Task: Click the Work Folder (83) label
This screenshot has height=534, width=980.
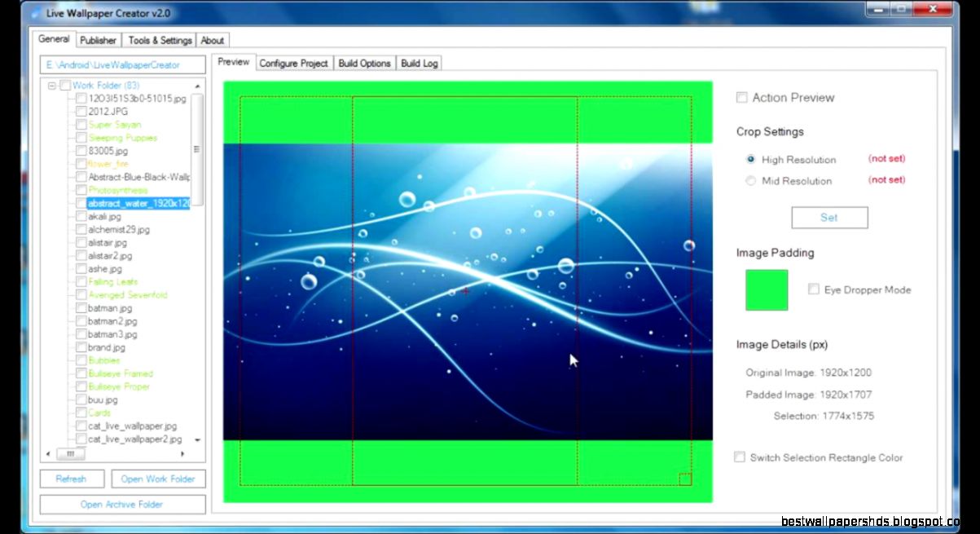Action: pos(106,86)
